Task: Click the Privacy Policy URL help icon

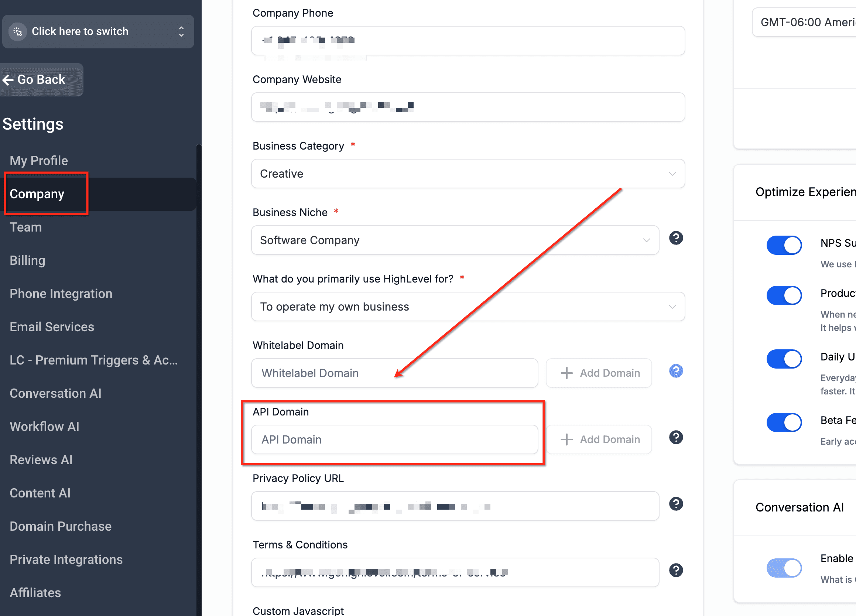Action: coord(677,503)
